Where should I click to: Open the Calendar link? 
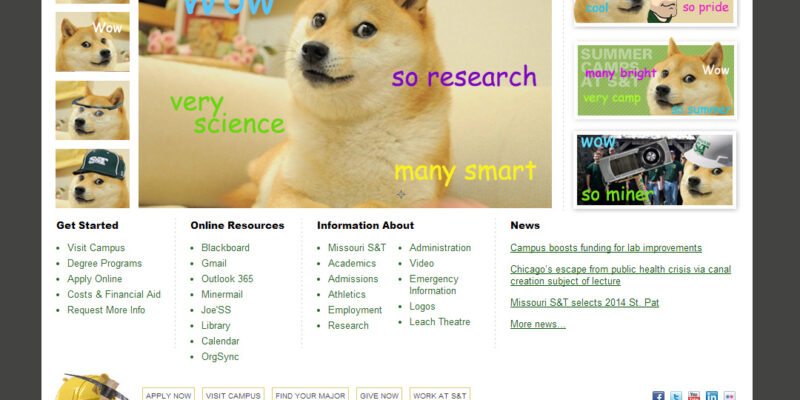pos(220,341)
